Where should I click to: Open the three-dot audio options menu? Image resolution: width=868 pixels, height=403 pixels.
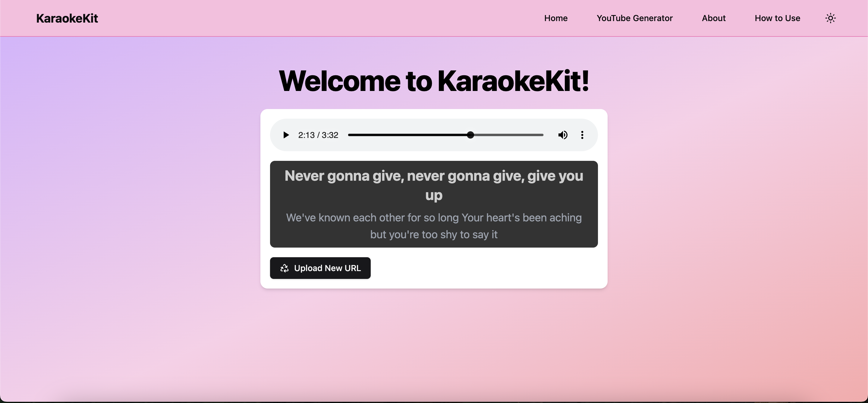click(582, 135)
